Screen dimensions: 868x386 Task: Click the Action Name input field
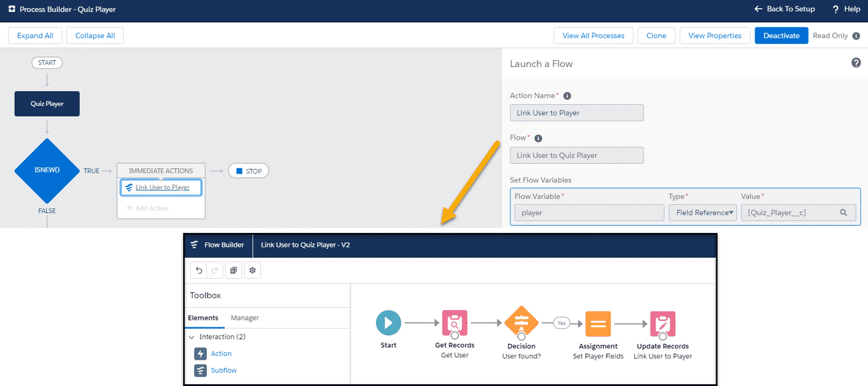[576, 112]
